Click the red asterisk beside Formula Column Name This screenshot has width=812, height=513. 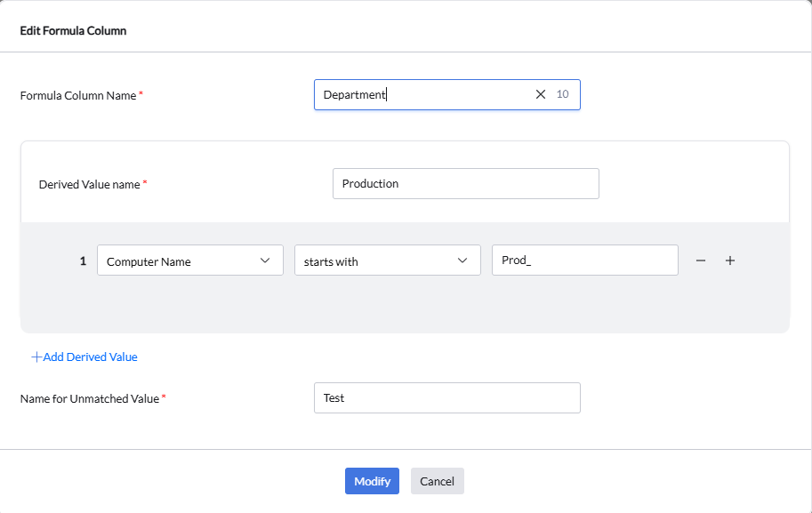point(141,91)
